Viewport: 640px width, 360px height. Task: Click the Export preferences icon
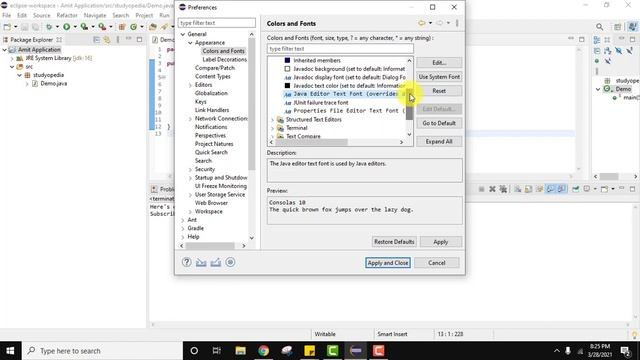pyautogui.click(x=216, y=262)
